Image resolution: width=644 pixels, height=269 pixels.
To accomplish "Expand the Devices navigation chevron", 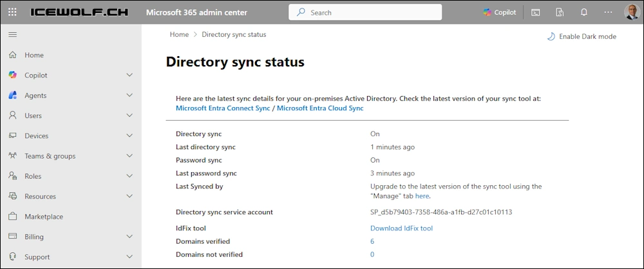I will 129,136.
